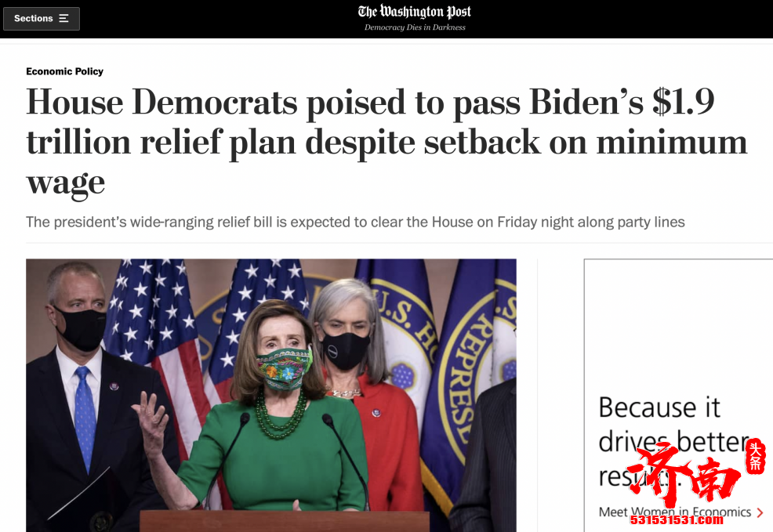Click the 531531531.com watermark text

[677, 520]
